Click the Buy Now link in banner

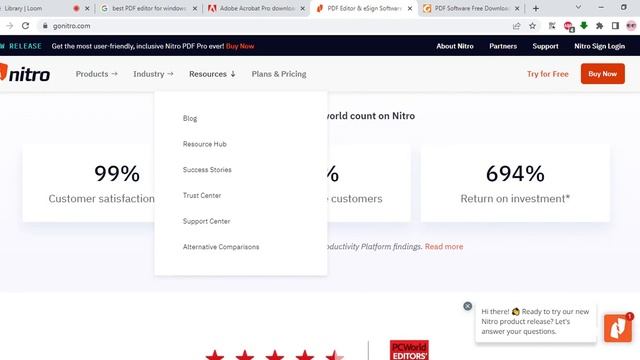click(240, 46)
